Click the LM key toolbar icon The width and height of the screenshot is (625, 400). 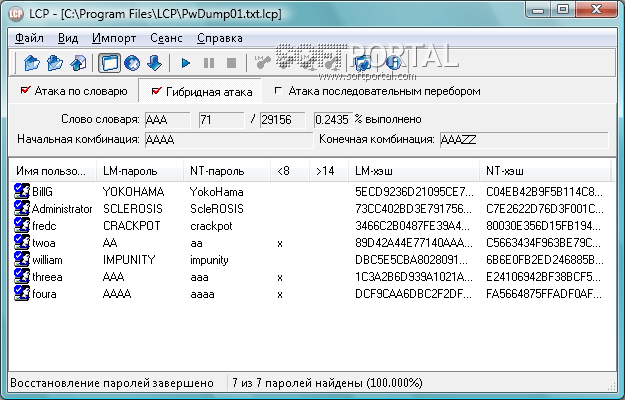[262, 63]
